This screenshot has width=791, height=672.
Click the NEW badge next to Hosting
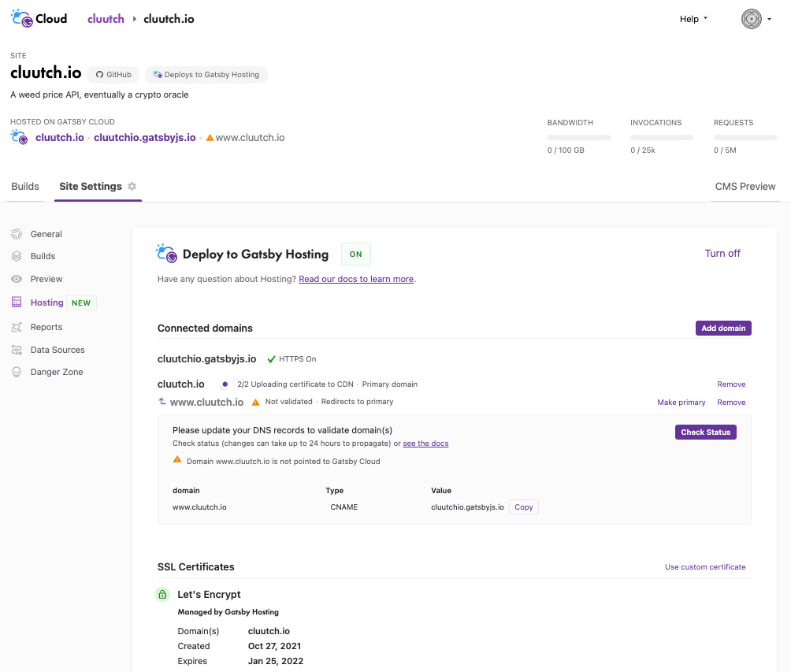81,303
